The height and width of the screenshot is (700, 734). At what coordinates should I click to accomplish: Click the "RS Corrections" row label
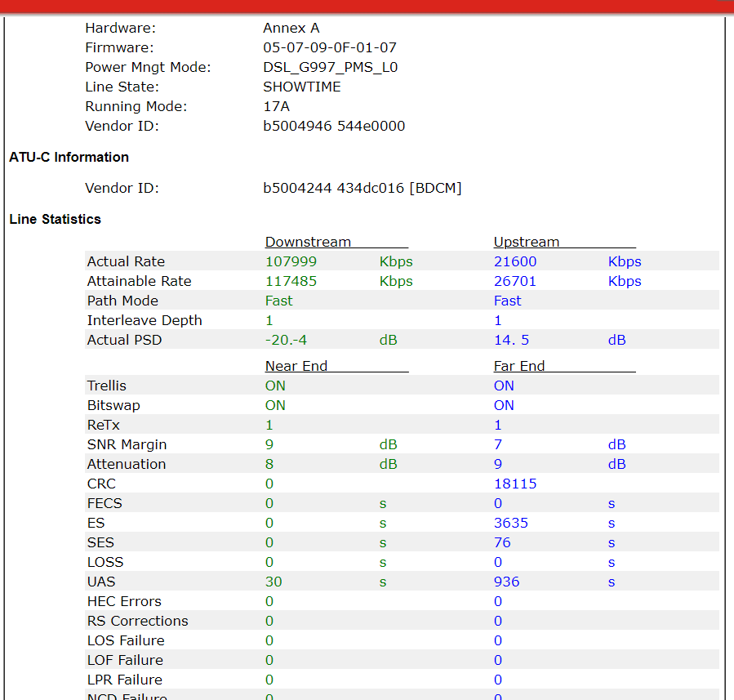click(x=138, y=622)
